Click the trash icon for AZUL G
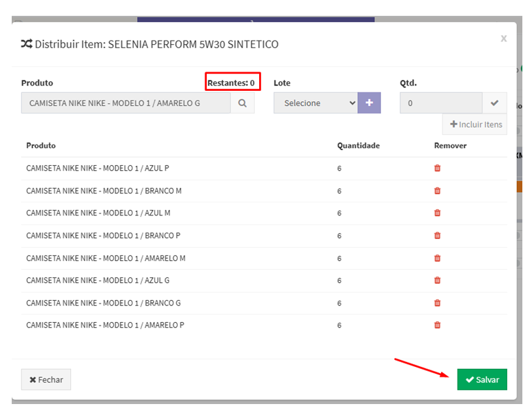Image resolution: width=532 pixels, height=413 pixels. pyautogui.click(x=437, y=280)
